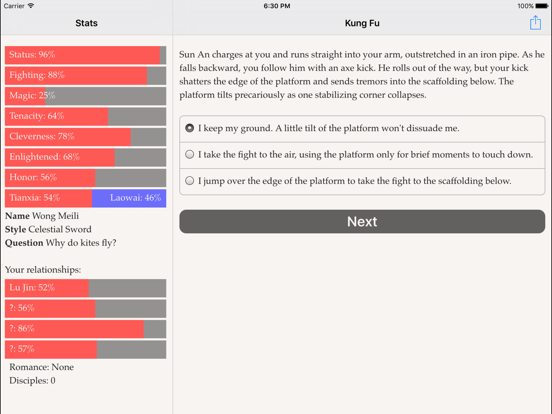
Task: Click the Status 96% bar
Action: tap(86, 55)
